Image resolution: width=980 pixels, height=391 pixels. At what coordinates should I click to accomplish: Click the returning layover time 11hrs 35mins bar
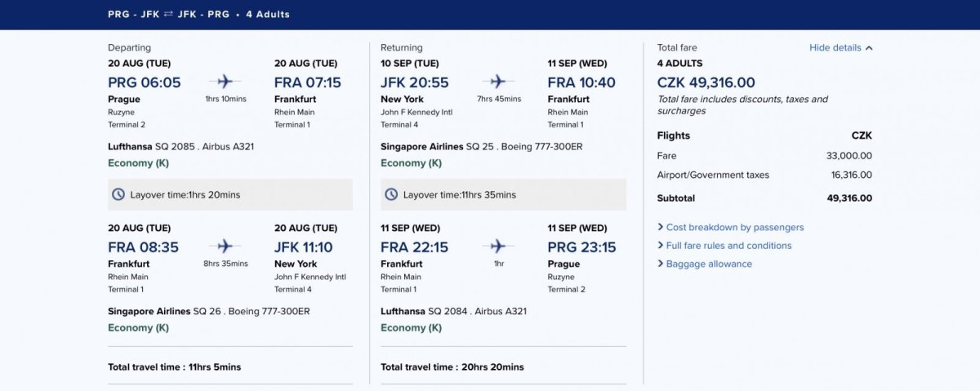[x=503, y=195]
